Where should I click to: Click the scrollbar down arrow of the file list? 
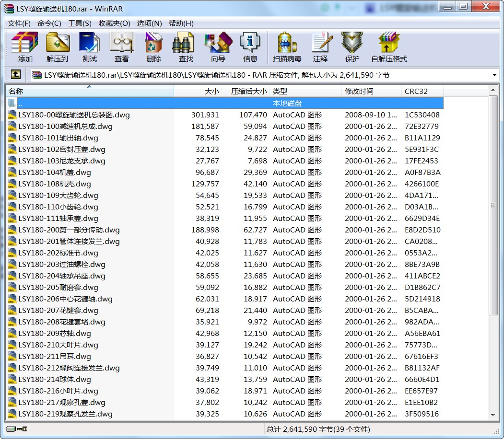point(493,415)
